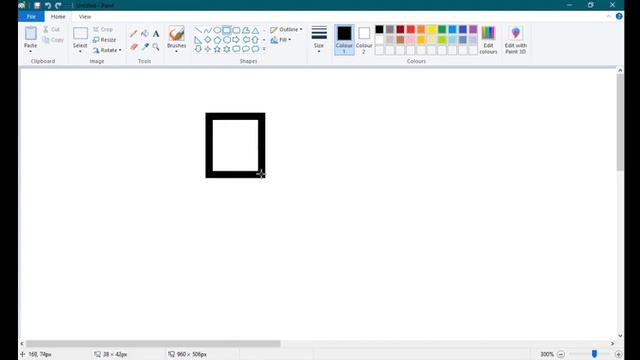
Task: Choose the Rounded rectangle shape
Action: coord(236,30)
